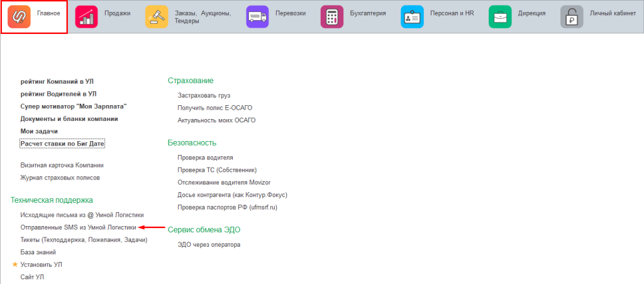
Task: Click the Установить УЛ link
Action: tap(42, 264)
